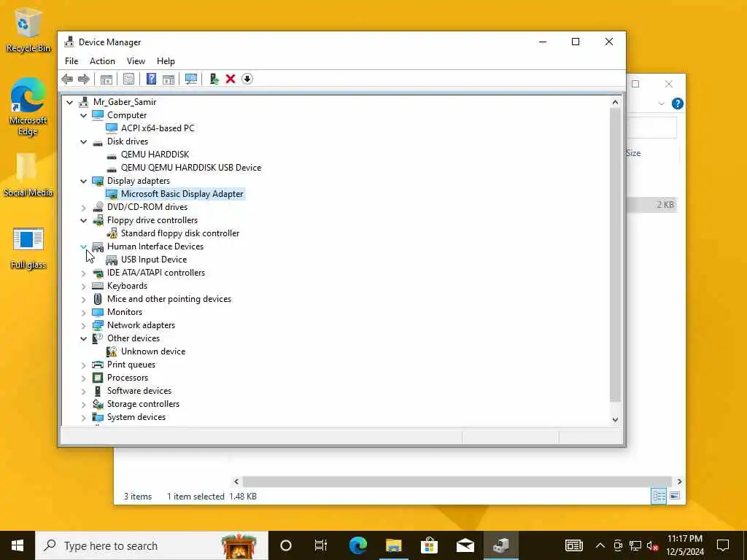
Task: Collapse the Other devices chevron
Action: [83, 338]
